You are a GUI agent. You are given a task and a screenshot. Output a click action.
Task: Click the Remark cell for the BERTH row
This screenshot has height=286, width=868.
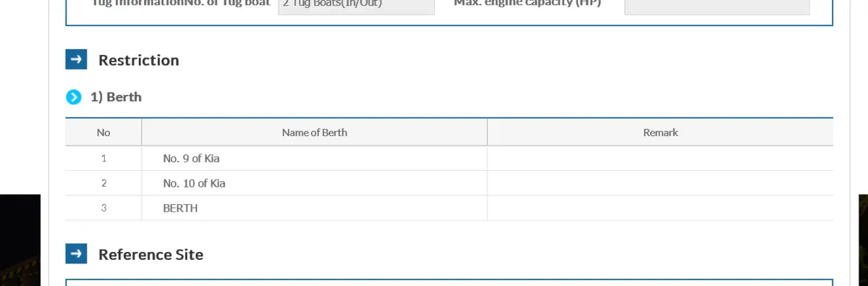click(660, 208)
